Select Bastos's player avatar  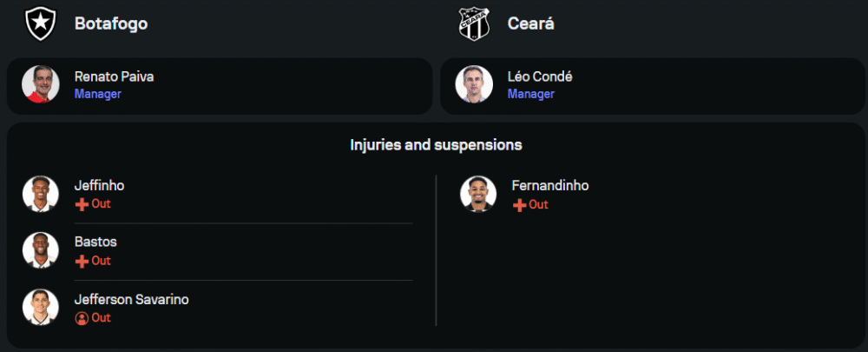pyautogui.click(x=41, y=250)
